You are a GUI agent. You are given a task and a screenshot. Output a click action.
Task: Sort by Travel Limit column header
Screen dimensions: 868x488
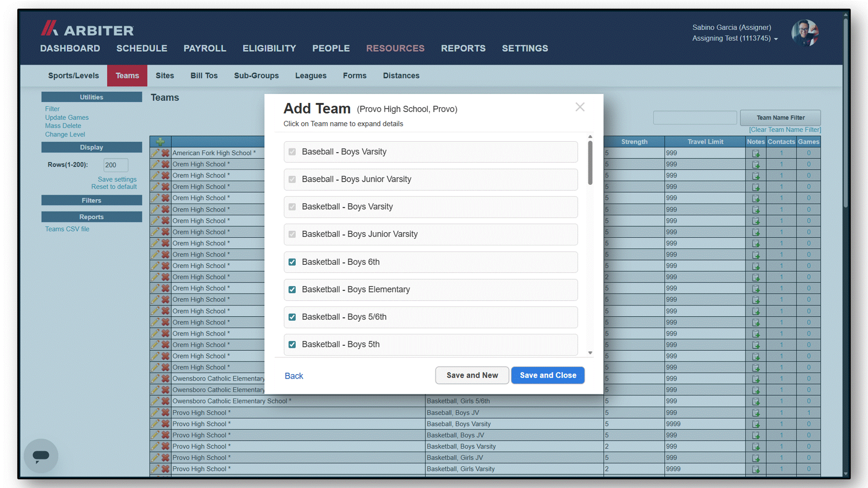coord(705,142)
